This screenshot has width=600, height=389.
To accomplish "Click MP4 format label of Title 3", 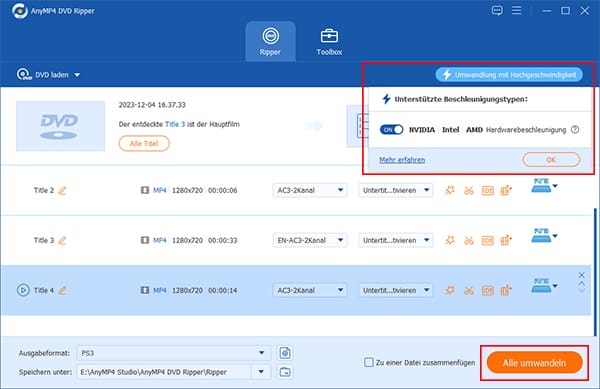I will click(x=160, y=240).
